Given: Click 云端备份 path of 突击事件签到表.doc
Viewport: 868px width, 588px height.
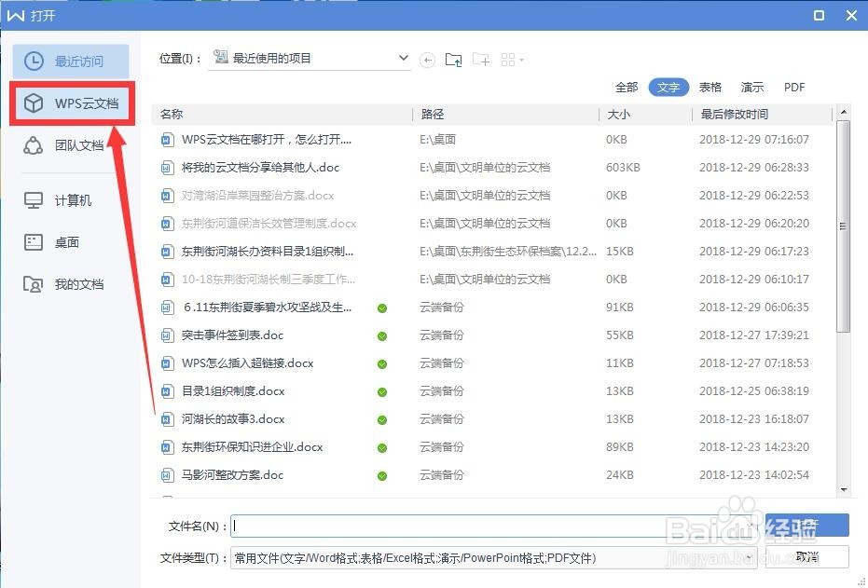Looking at the screenshot, I should pyautogui.click(x=442, y=335).
